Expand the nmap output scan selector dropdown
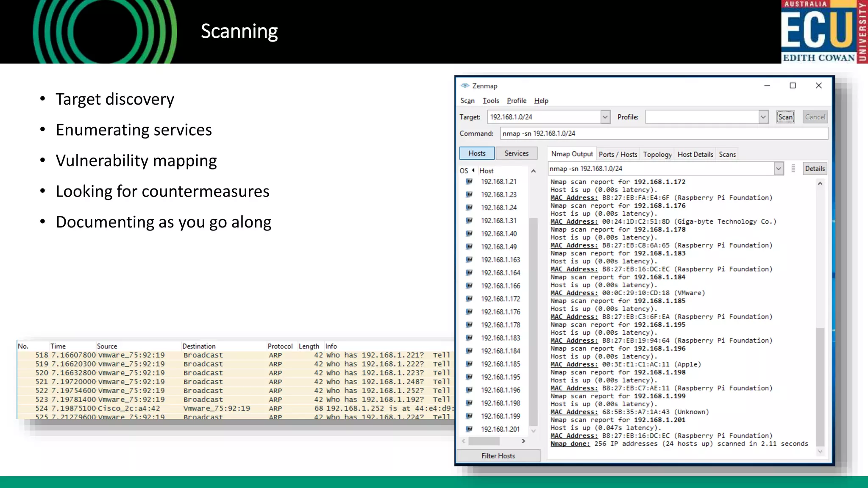 point(778,169)
